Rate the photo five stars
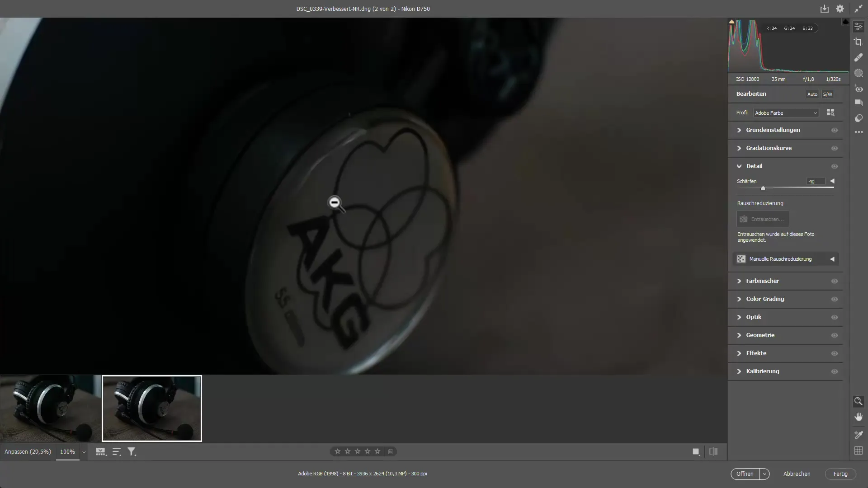868x488 pixels. pyautogui.click(x=377, y=451)
